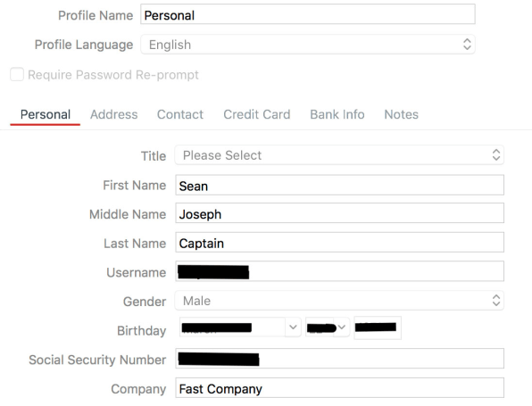Expand the Title Please Select dropdown
532x406 pixels.
[339, 155]
